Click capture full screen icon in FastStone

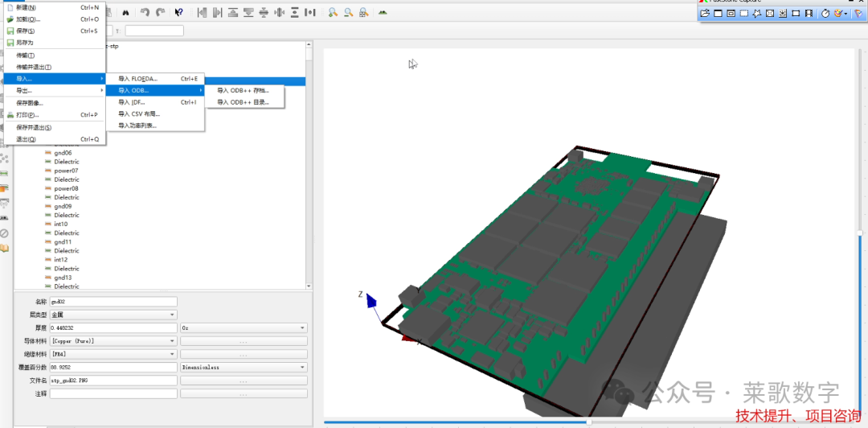(769, 14)
